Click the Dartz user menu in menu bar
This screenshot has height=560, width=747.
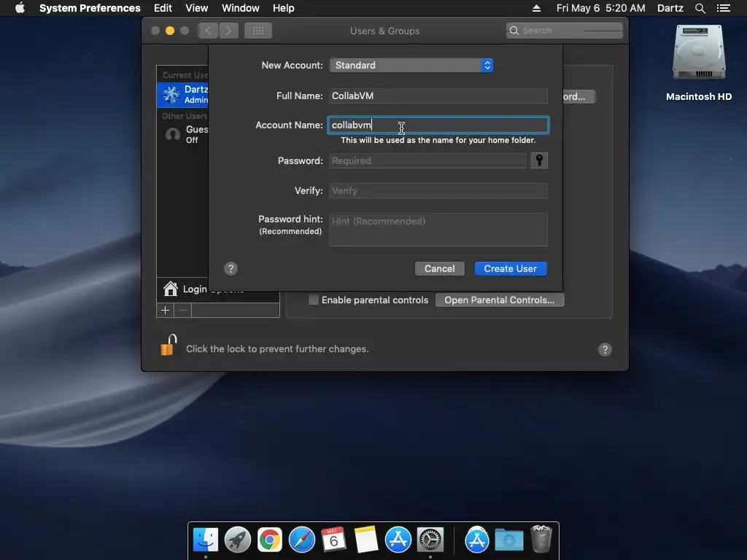coord(670,8)
